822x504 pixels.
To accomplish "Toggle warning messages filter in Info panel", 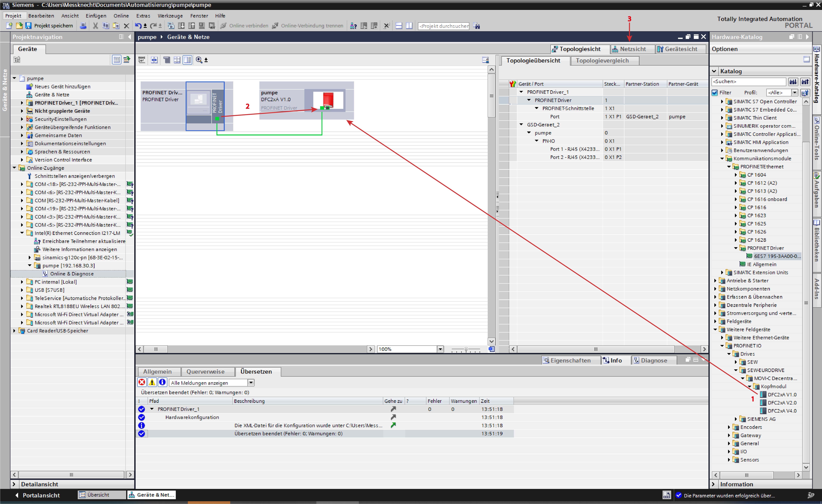I will click(152, 382).
